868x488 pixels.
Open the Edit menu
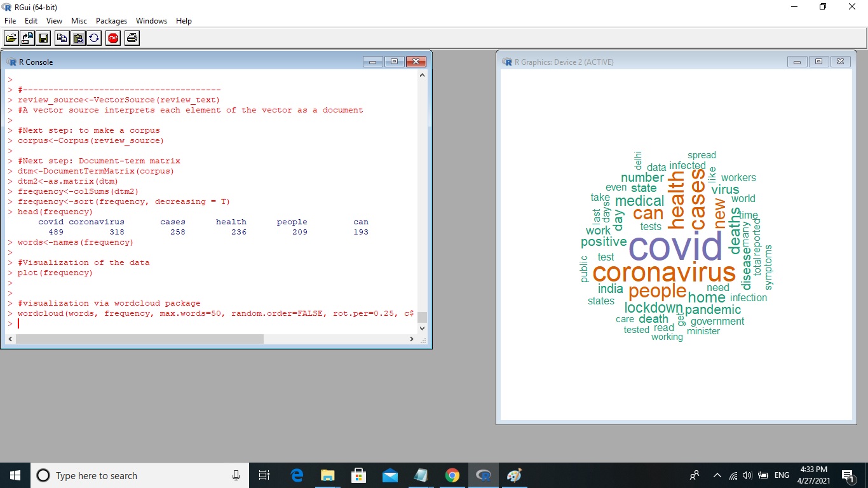[31, 20]
